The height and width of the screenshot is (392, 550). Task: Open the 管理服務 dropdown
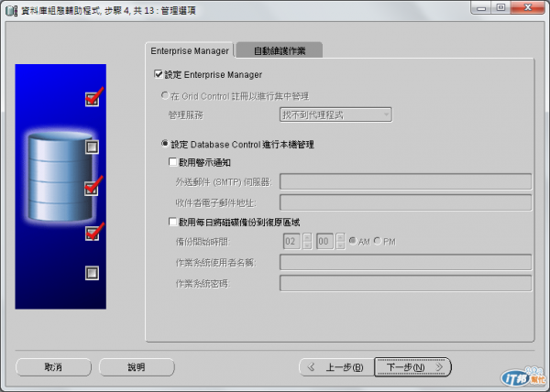point(335,114)
